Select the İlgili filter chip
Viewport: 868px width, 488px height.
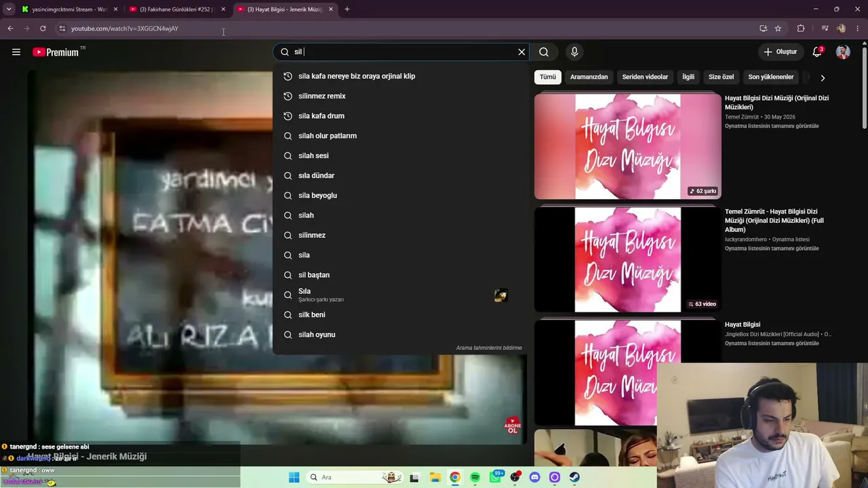click(688, 77)
